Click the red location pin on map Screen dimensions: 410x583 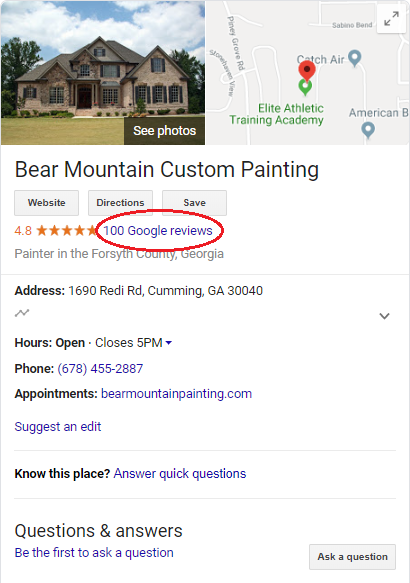(x=307, y=71)
